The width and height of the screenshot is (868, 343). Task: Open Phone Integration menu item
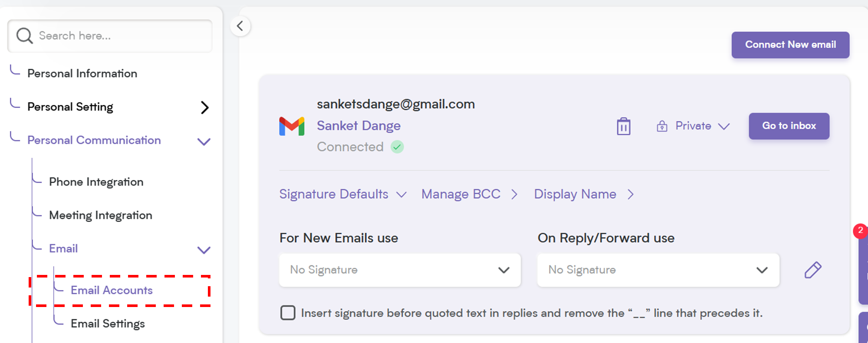point(96,182)
